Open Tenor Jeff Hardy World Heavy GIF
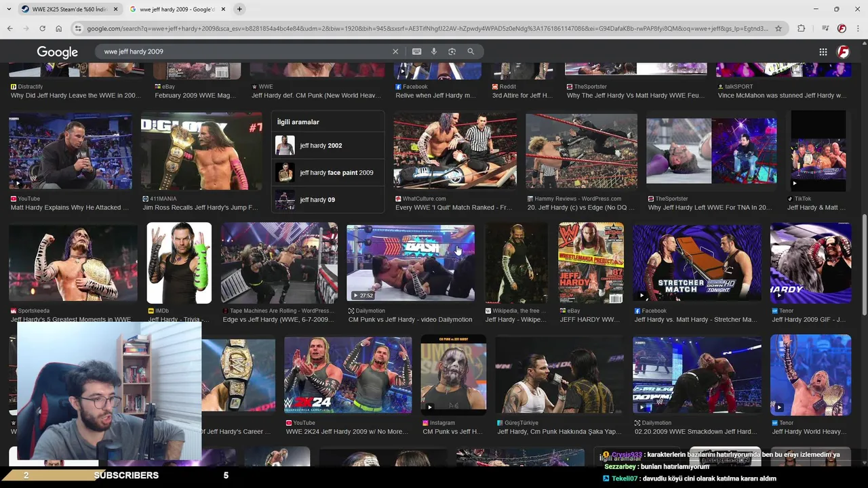The image size is (868, 488). pos(810,375)
